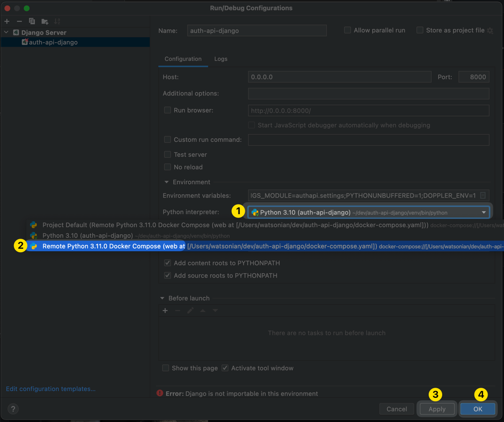This screenshot has width=504, height=422.
Task: Enable Test server option
Action: pyautogui.click(x=168, y=154)
